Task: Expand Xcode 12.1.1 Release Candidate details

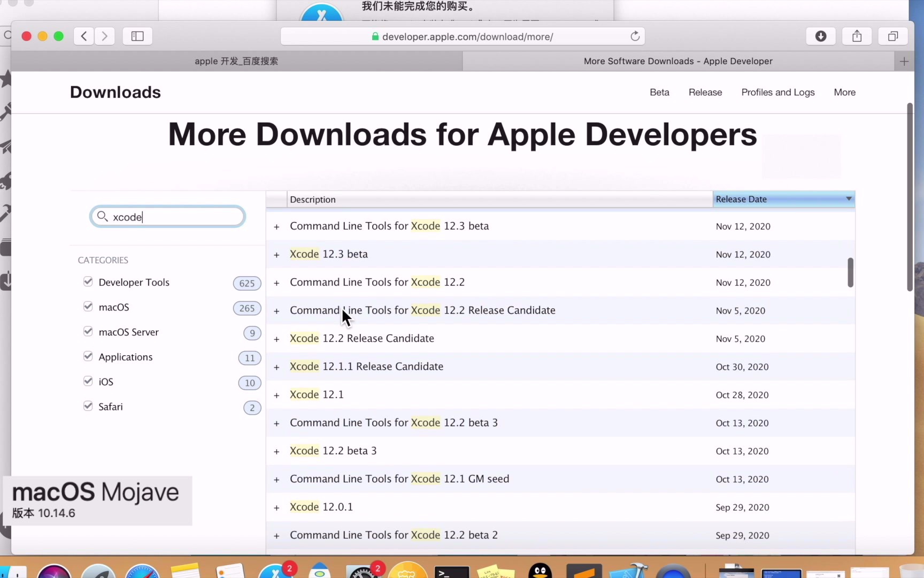Action: [x=276, y=367]
